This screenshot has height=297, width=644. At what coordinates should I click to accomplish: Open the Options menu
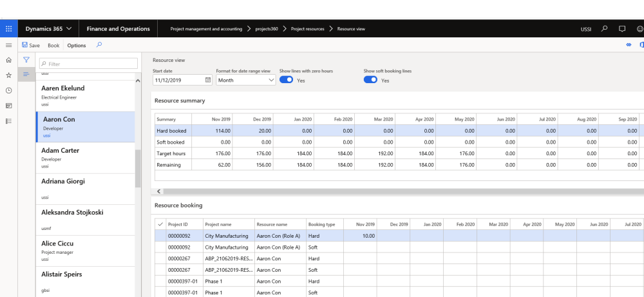pyautogui.click(x=77, y=46)
